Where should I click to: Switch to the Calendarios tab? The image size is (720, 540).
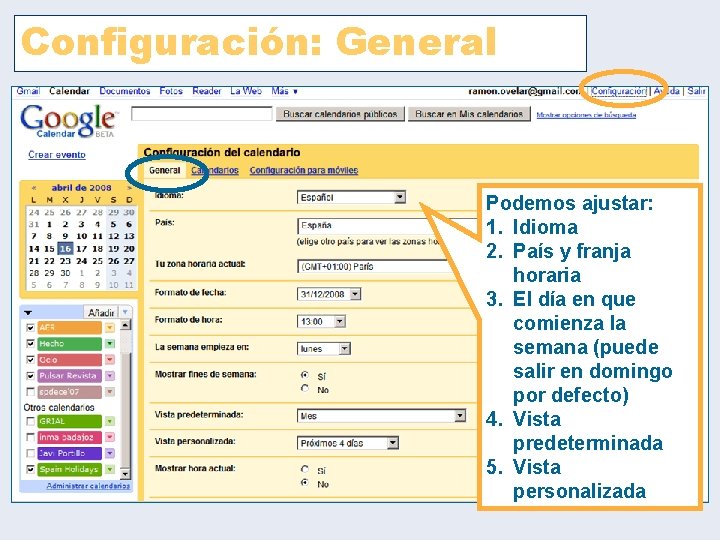(x=215, y=170)
